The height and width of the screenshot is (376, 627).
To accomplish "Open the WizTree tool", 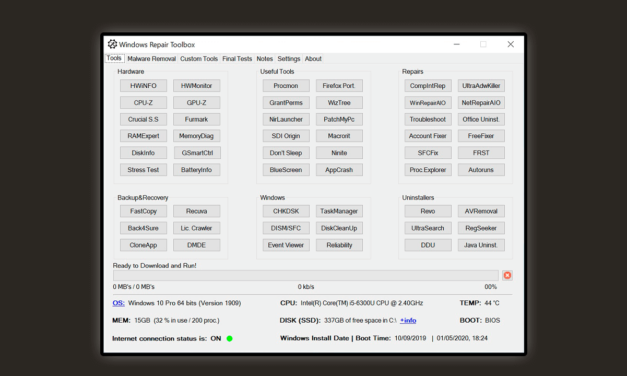I will tap(339, 103).
